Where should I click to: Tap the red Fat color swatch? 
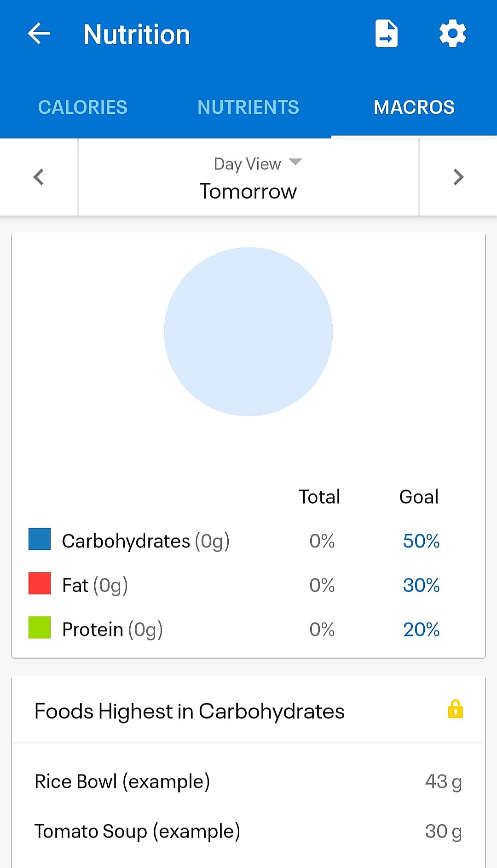pos(40,583)
